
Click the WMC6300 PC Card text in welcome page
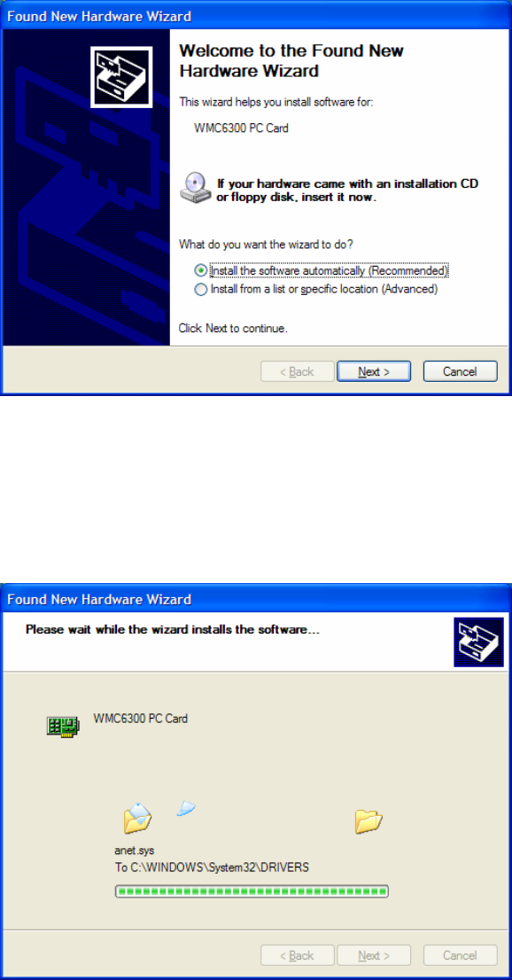point(241,128)
